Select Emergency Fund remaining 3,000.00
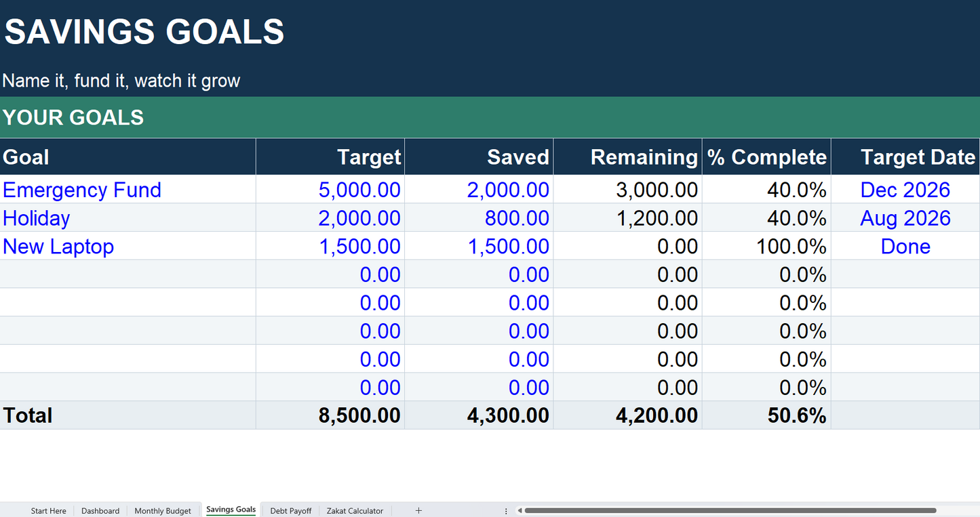The height and width of the screenshot is (517, 980). pos(627,190)
